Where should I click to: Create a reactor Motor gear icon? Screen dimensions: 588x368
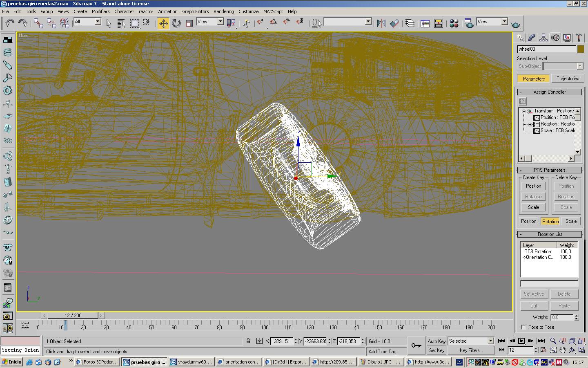(x=7, y=91)
